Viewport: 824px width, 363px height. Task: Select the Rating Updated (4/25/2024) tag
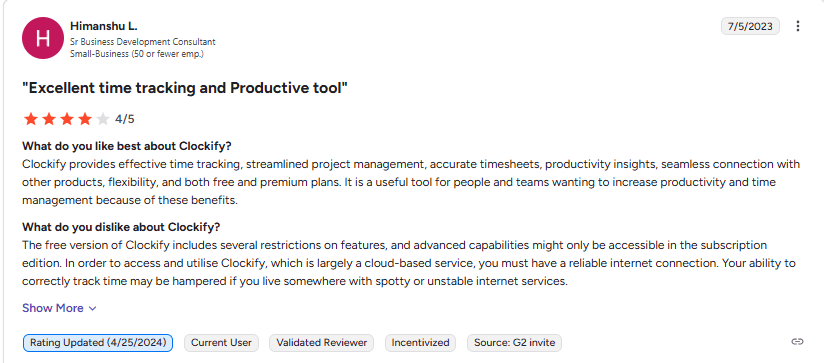click(98, 343)
